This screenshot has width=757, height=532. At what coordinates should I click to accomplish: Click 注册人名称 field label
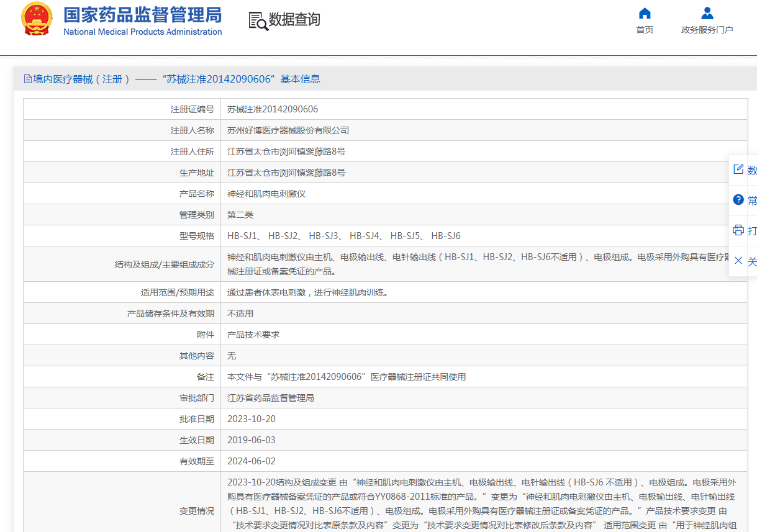click(193, 130)
